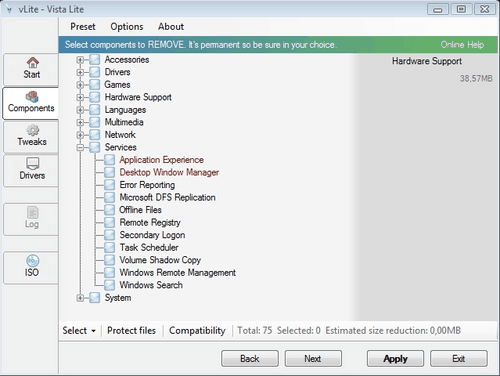Check the Drivers tree checkbox
This screenshot has height=376, width=500.
point(95,72)
